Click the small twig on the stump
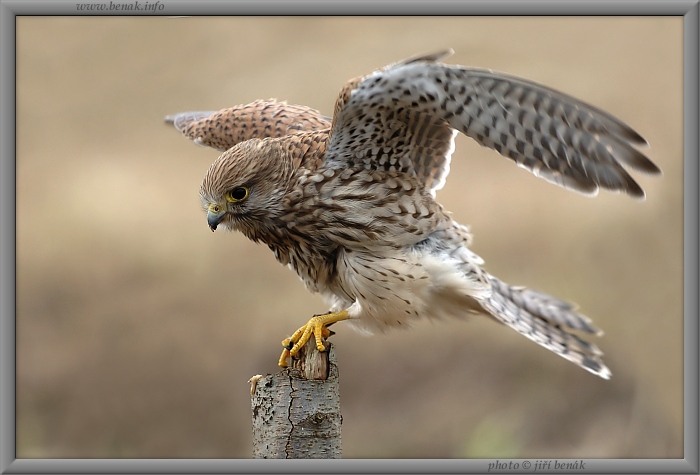Image resolution: width=700 pixels, height=475 pixels. coord(256,380)
